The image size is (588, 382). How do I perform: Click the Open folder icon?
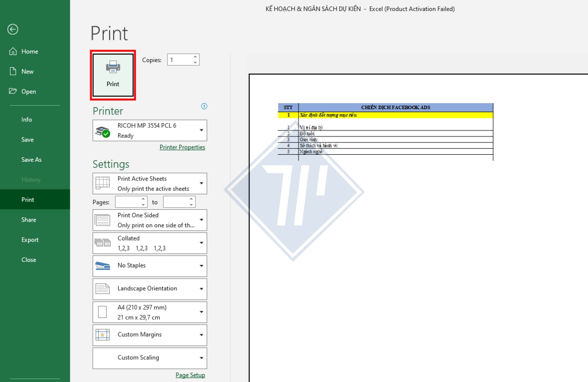pos(13,91)
